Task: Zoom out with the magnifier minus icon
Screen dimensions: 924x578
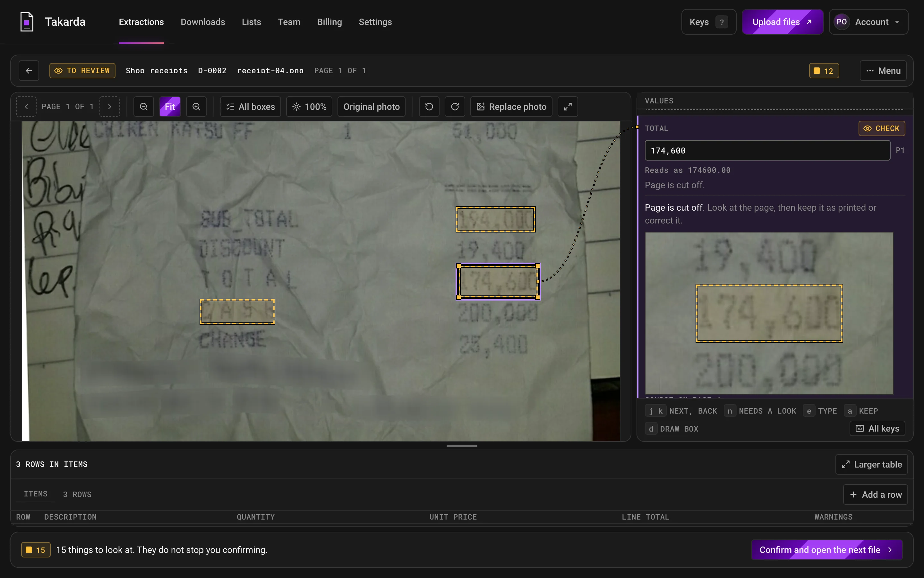Action: pyautogui.click(x=143, y=107)
